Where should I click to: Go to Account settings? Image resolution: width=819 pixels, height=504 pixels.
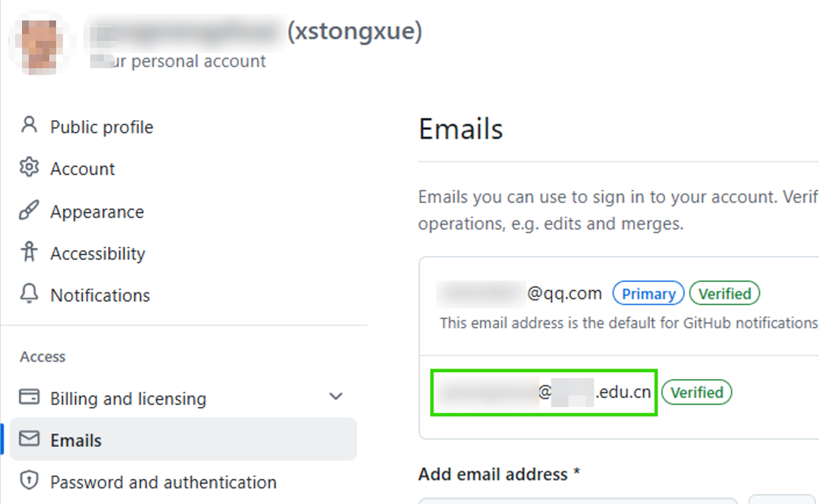pyautogui.click(x=83, y=169)
